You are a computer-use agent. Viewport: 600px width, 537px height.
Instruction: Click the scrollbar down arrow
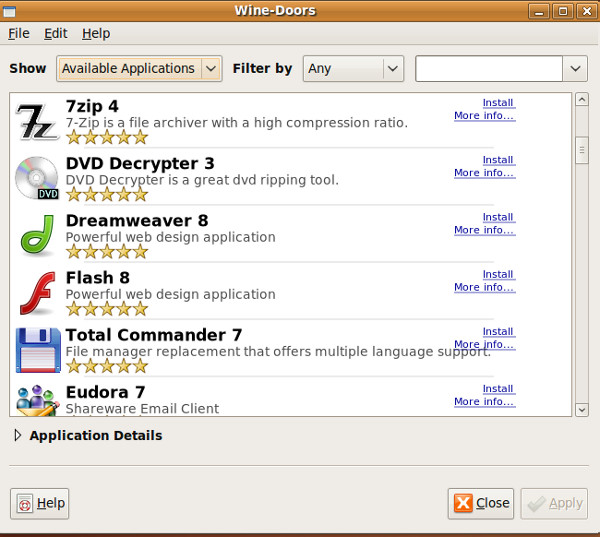click(x=582, y=410)
